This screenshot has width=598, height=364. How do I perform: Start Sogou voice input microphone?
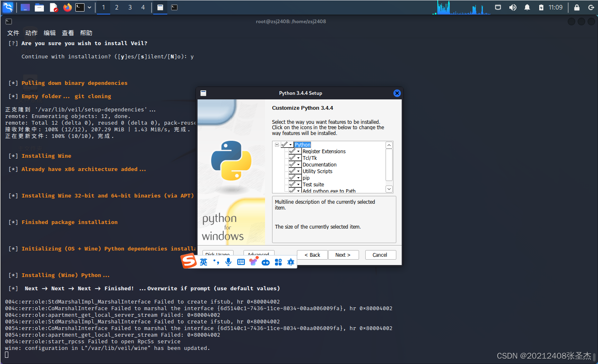(228, 262)
